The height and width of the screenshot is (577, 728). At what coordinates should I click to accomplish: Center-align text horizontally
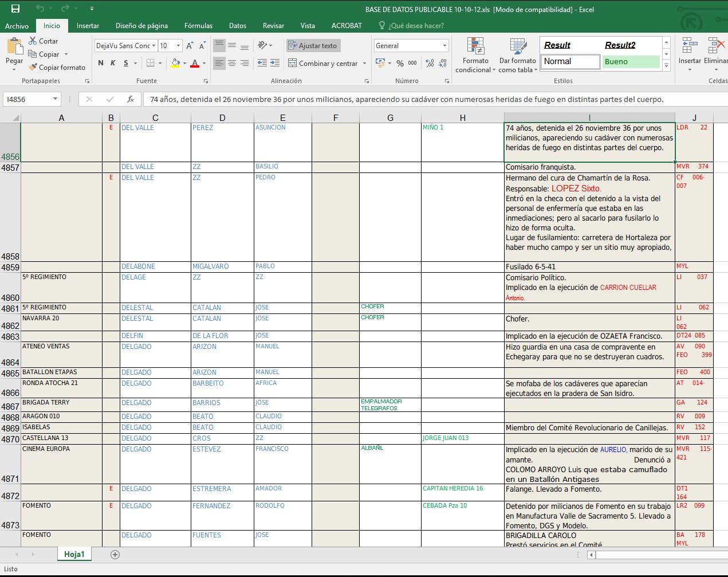232,63
